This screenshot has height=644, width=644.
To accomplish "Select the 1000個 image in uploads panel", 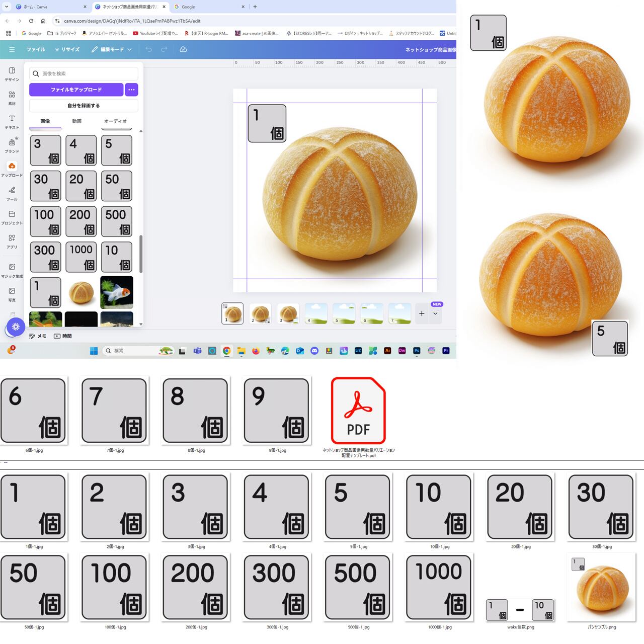I will coord(81,257).
